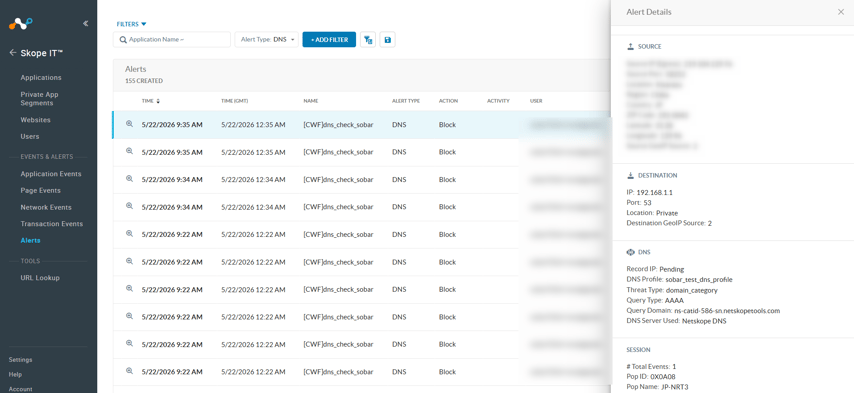Image resolution: width=854 pixels, height=393 pixels.
Task: Click 'Threat Type: domain_category' entry
Action: 672,290
